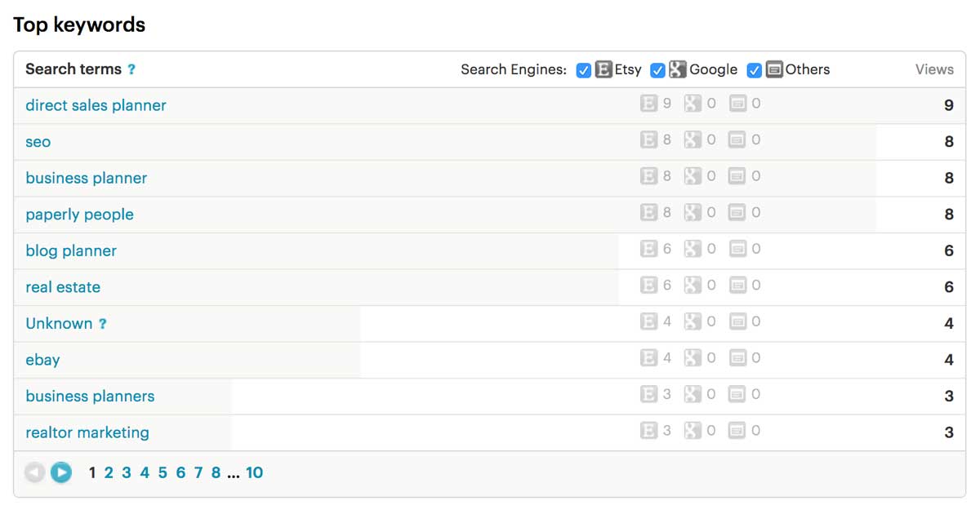Jump to page 10 of keywords
Viewport: 980px width, 514px height.
(254, 472)
